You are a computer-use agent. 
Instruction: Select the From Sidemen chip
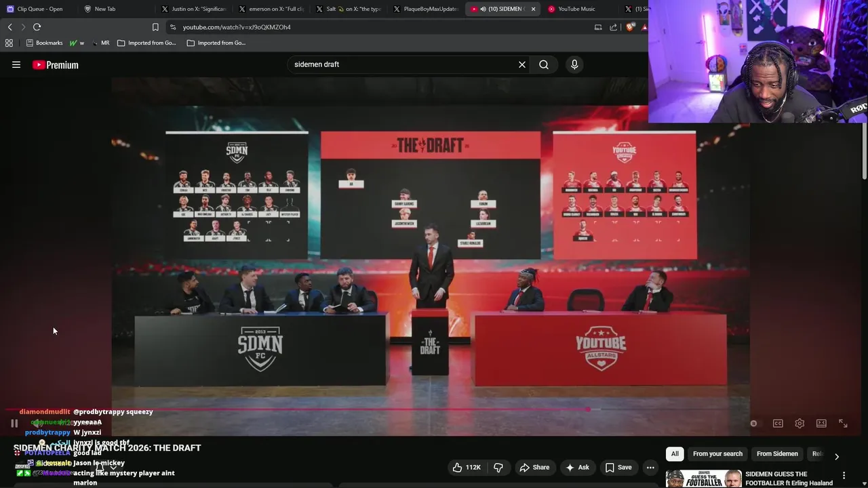[777, 454]
